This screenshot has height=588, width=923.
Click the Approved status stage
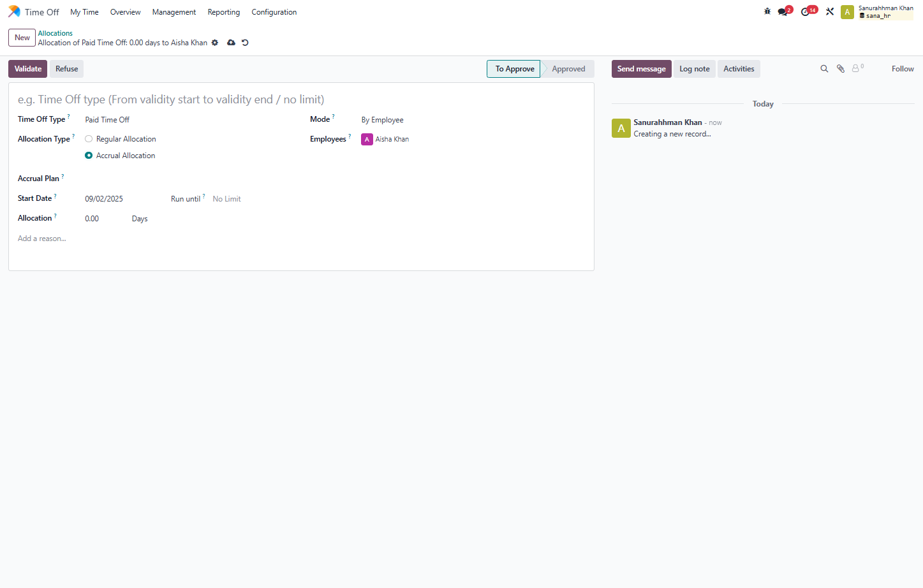pyautogui.click(x=568, y=69)
